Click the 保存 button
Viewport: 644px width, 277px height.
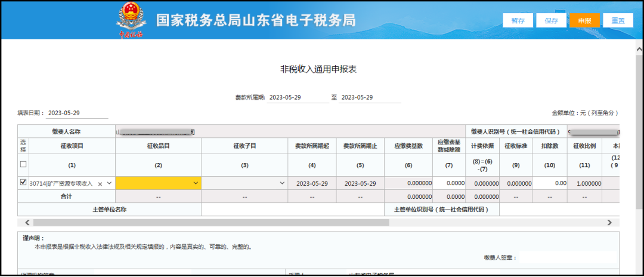pyautogui.click(x=551, y=20)
